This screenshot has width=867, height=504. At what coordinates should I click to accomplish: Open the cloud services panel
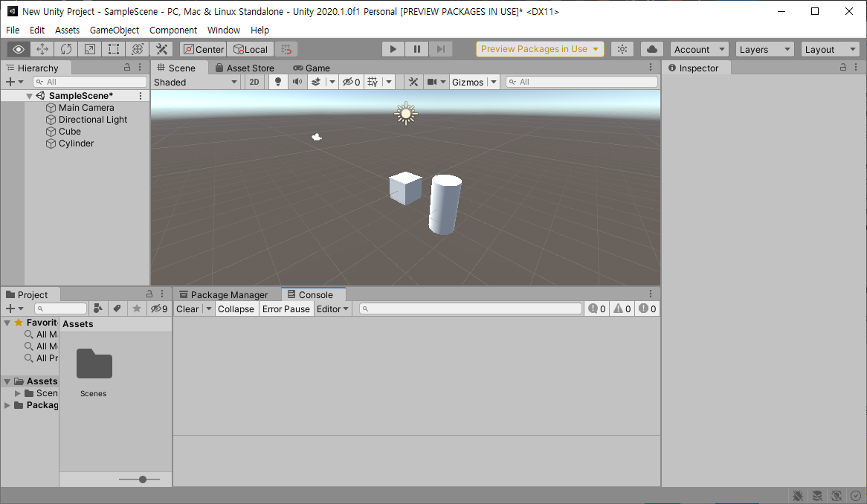coord(652,49)
